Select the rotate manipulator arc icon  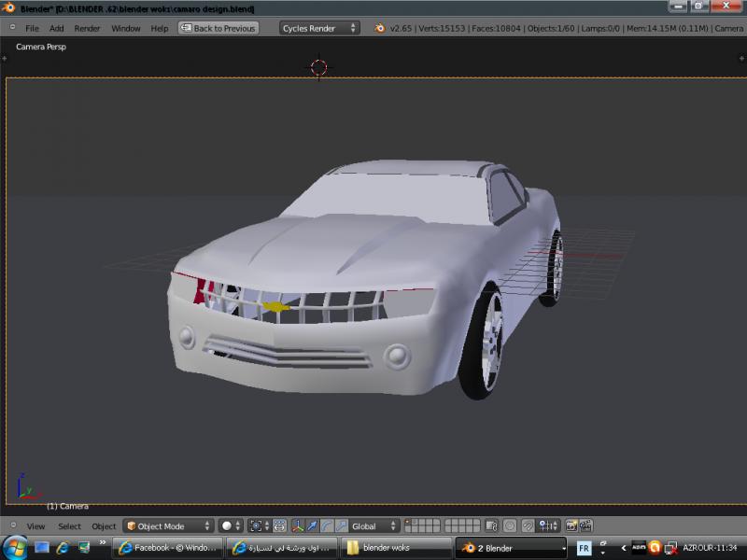click(x=327, y=526)
